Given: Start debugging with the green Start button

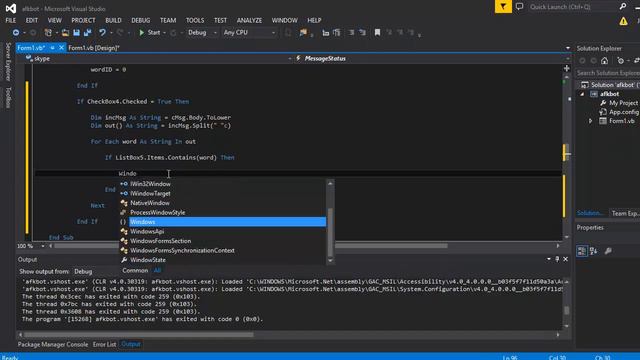Looking at the screenshot, I should [149, 32].
